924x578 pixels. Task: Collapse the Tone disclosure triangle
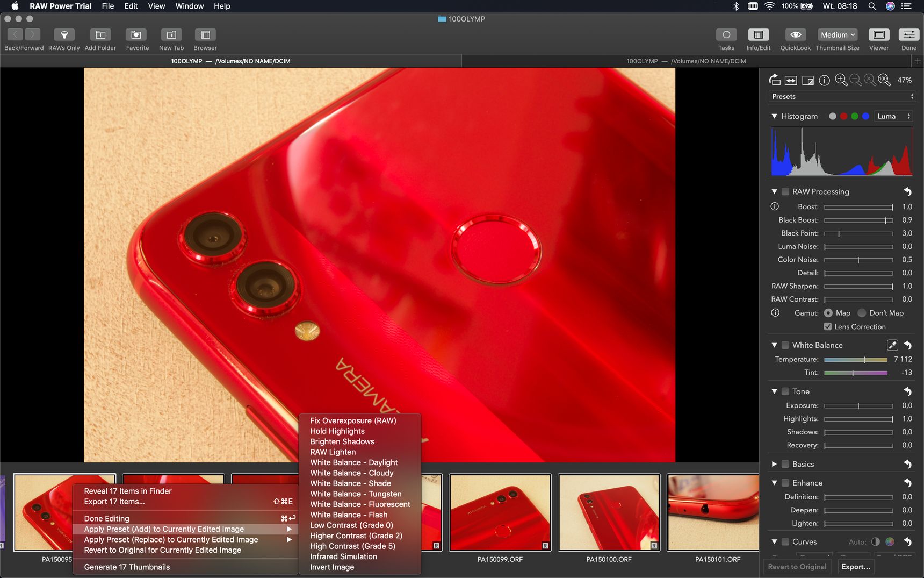click(774, 391)
